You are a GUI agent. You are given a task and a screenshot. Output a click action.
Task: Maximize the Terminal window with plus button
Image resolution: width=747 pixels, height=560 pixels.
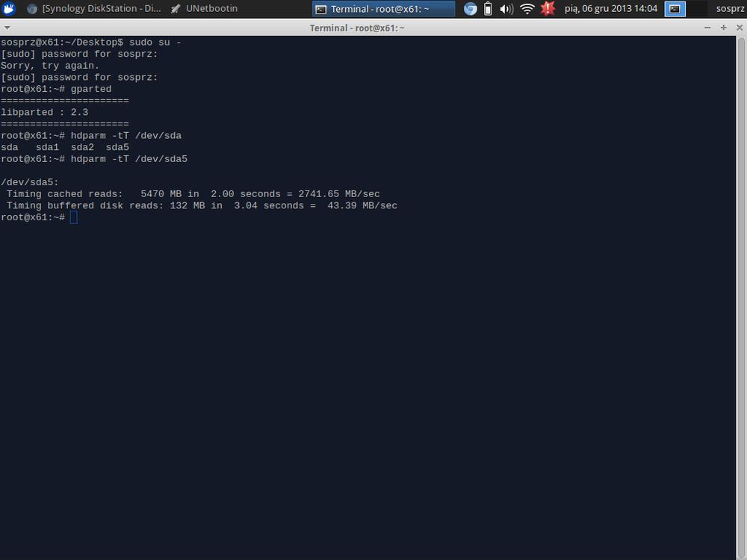pos(723,28)
